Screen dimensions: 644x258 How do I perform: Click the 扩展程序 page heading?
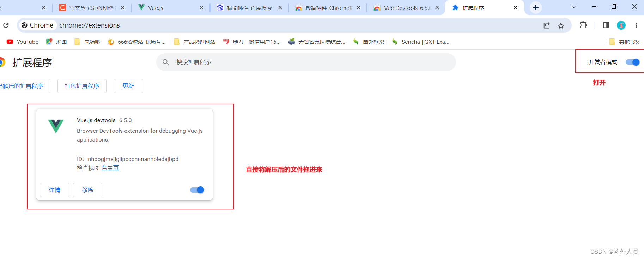(x=32, y=62)
